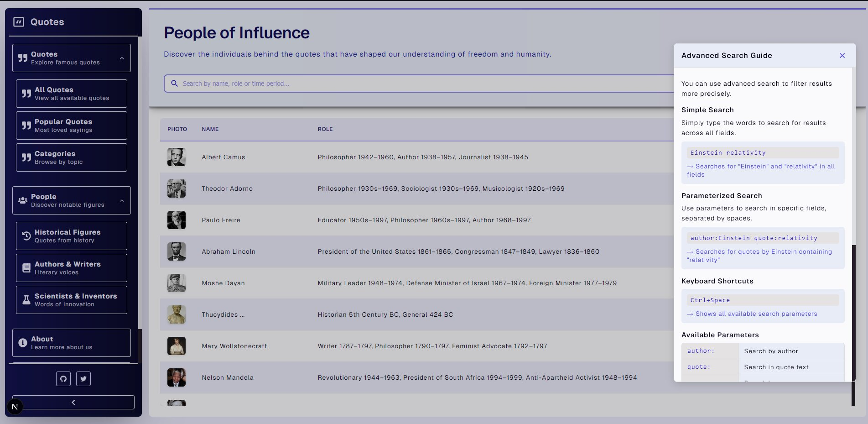This screenshot has height=424, width=868.
Task: Click the Historical Figures history clock icon
Action: click(26, 236)
